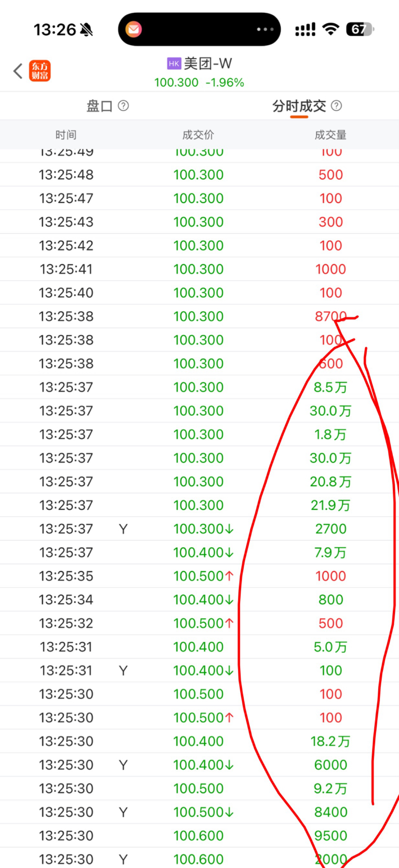Open help icon next to 盘口
The height and width of the screenshot is (868, 399).
[x=123, y=106]
